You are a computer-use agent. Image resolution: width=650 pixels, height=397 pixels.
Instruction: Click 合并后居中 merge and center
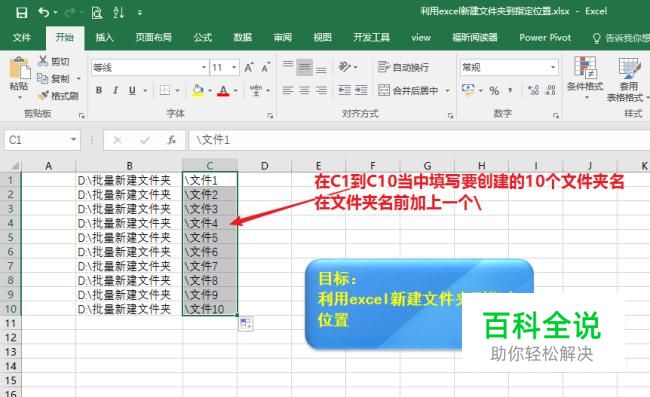[x=408, y=90]
